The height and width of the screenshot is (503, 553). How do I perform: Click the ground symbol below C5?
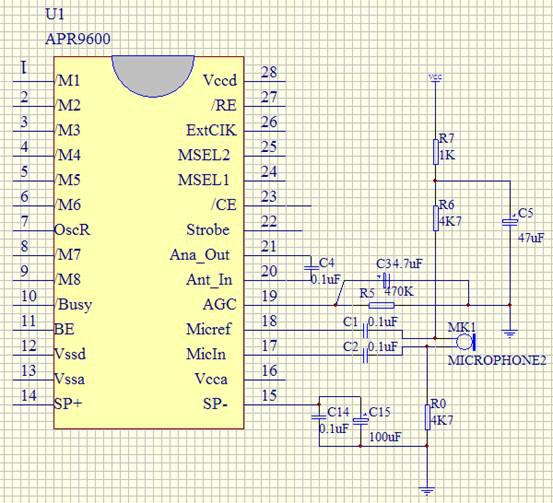click(510, 333)
